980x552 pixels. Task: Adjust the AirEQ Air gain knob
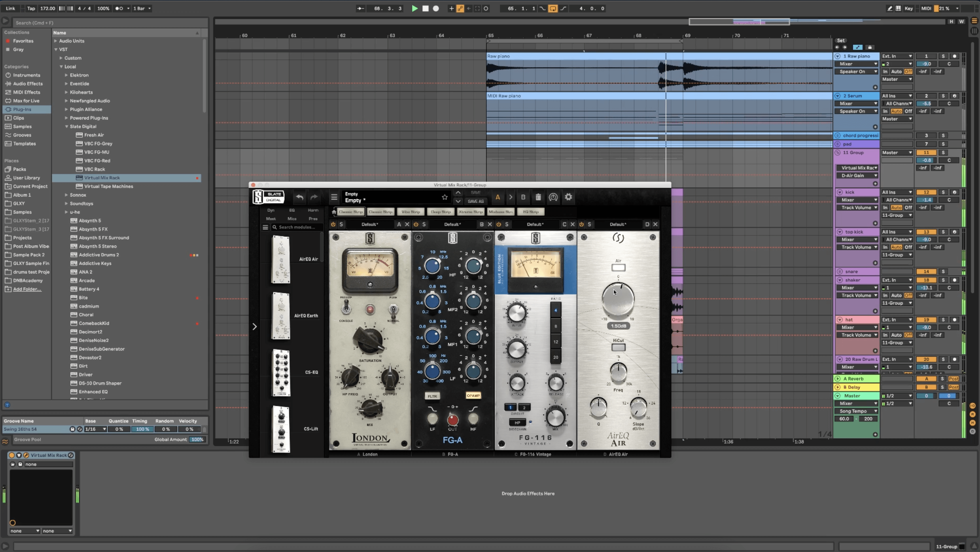click(x=618, y=299)
